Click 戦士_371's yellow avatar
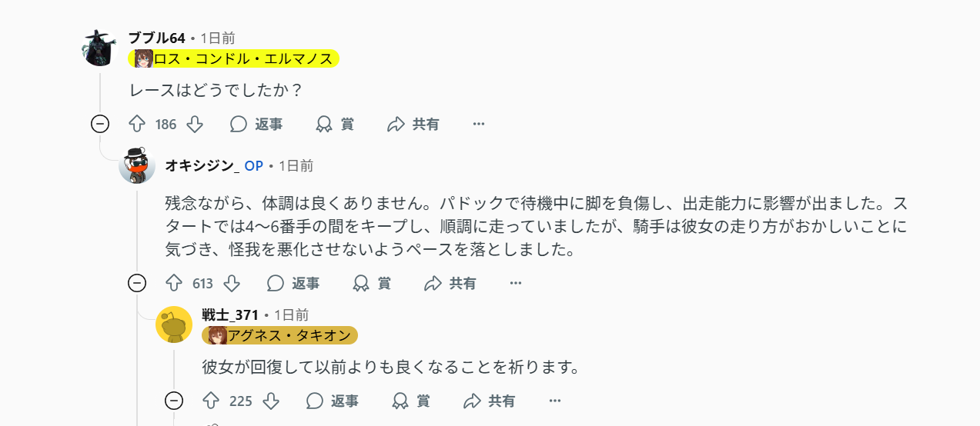 pos(174,324)
